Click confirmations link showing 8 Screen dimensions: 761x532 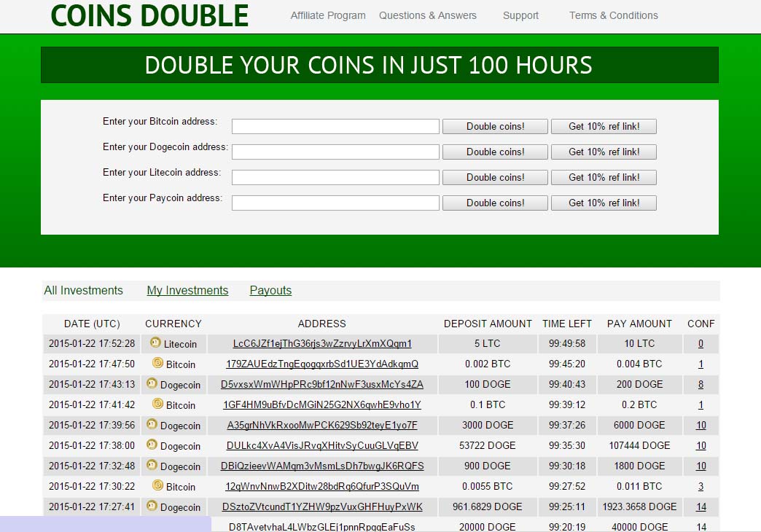click(x=700, y=384)
